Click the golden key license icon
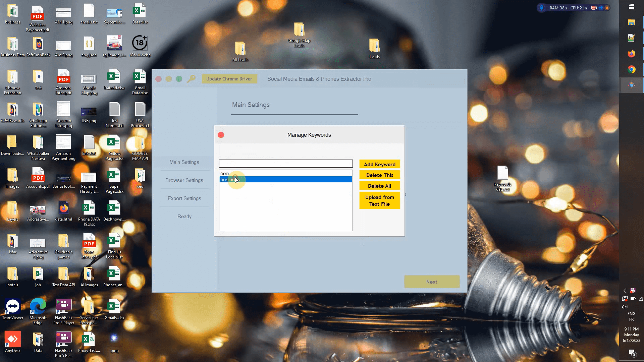Screen dimensions: 644x362 click(191, 79)
